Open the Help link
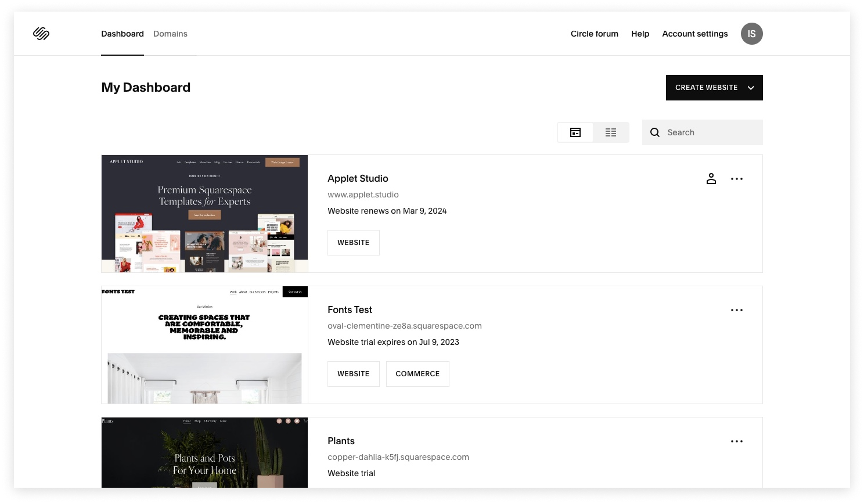 (640, 34)
